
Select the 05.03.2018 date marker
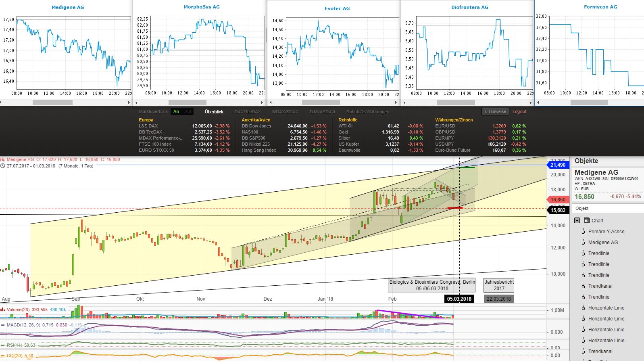(x=459, y=299)
